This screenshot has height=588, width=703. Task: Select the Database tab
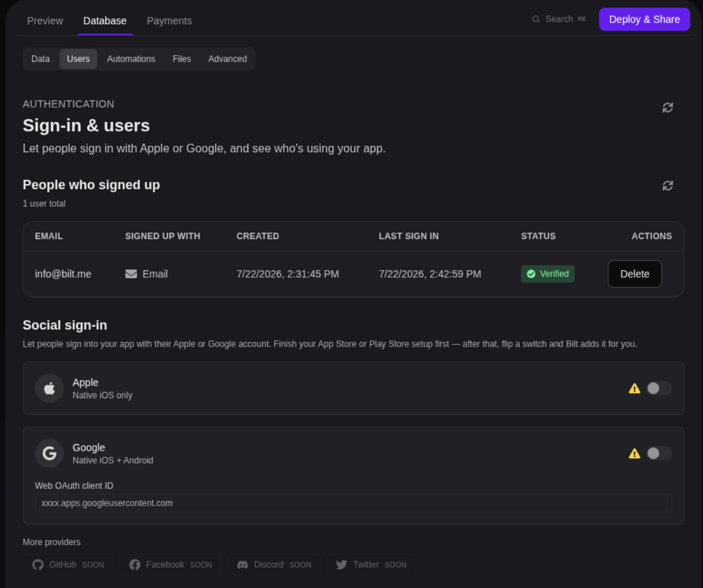[x=105, y=21]
